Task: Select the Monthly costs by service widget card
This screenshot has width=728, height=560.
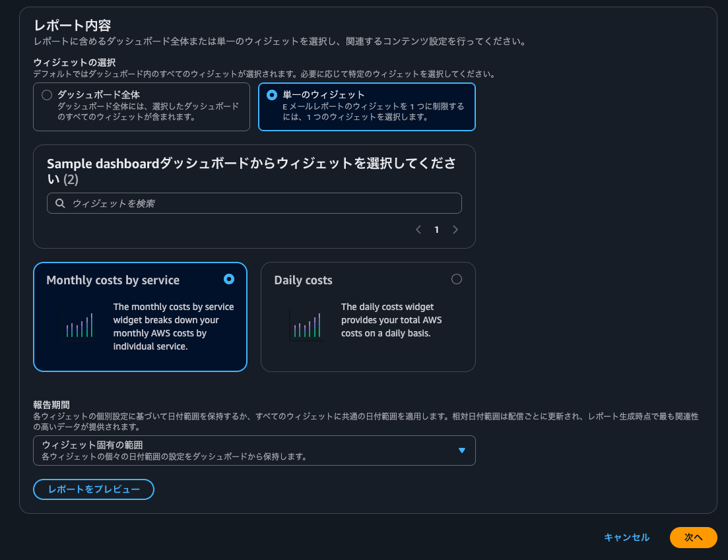Action: pyautogui.click(x=140, y=317)
